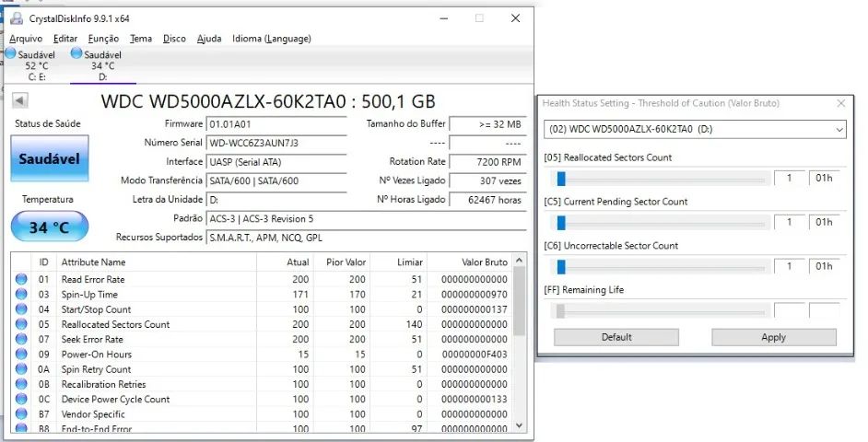The image size is (868, 442).
Task: Click the scroll down arrow of attribute list
Action: pos(519,425)
